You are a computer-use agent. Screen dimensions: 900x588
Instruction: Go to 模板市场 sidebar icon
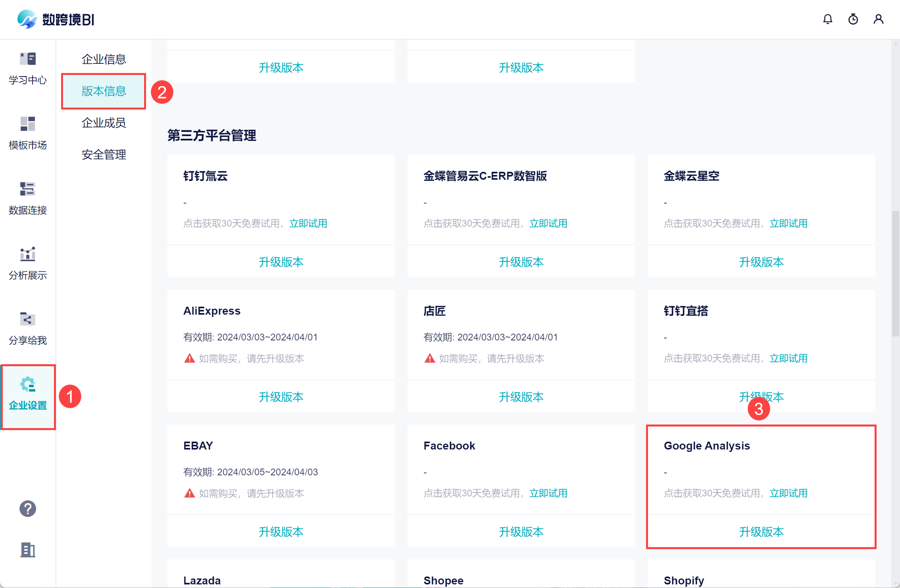[x=28, y=133]
